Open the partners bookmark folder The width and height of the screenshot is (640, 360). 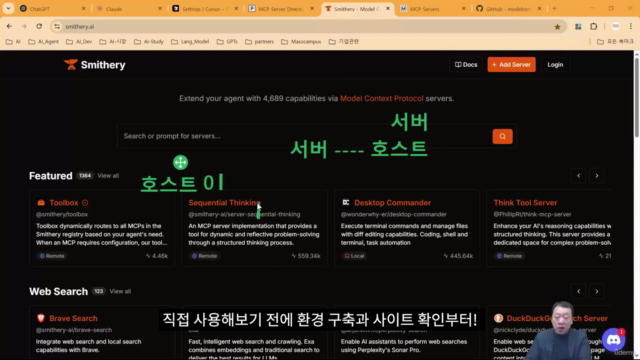click(260, 42)
